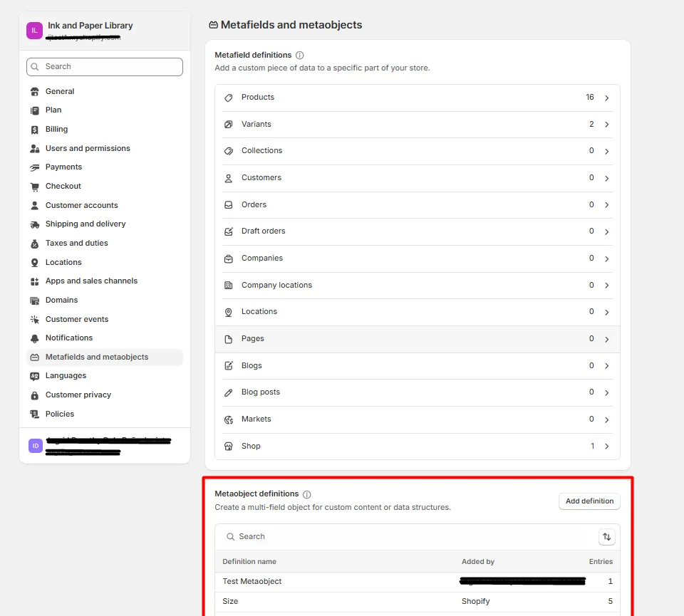The height and width of the screenshot is (616, 684).
Task: Click the Products tag icon
Action: (x=229, y=98)
